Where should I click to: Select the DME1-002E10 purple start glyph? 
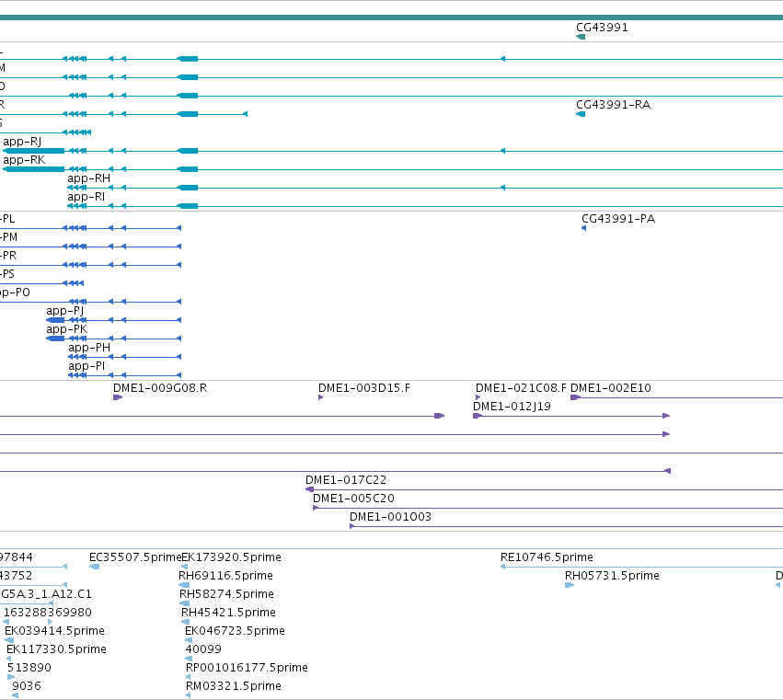pyautogui.click(x=575, y=397)
